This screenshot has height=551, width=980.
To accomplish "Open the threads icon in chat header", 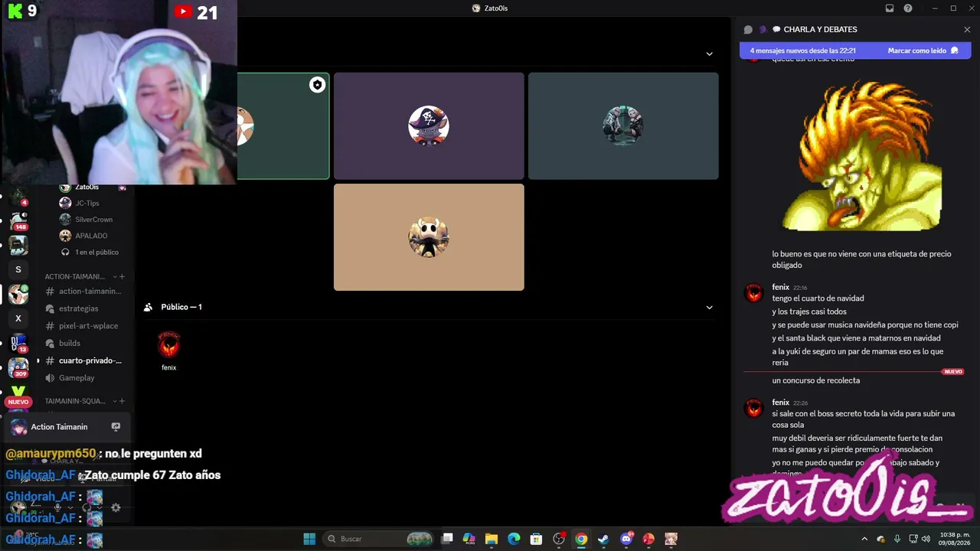I will coord(748,30).
